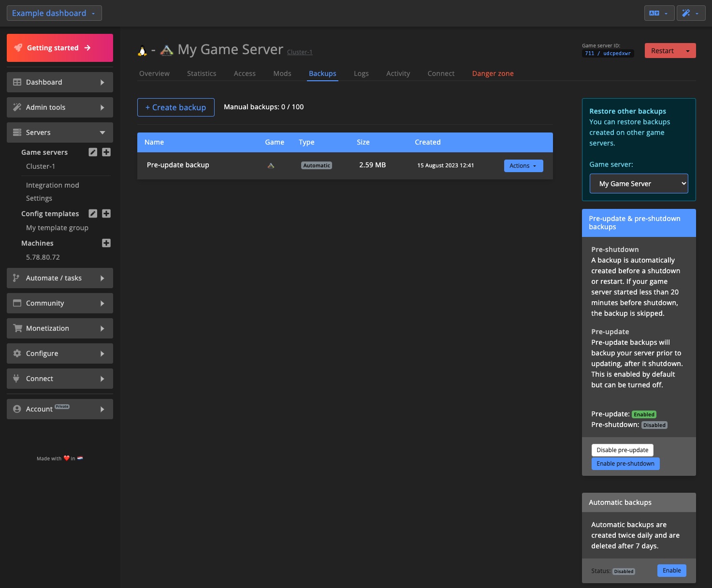
Task: Open the Actions dropdown for Pre-update backup
Action: point(523,165)
